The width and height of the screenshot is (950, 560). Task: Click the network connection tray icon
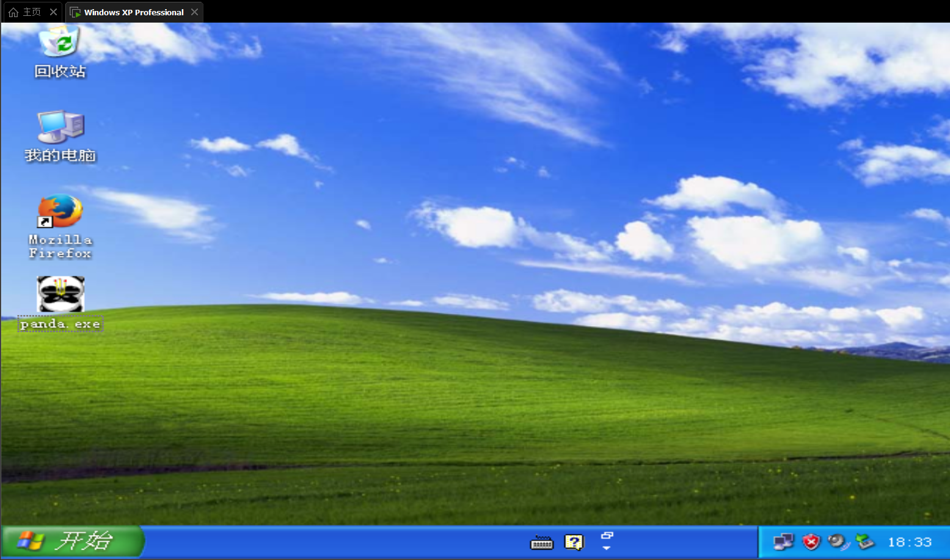coord(783,542)
